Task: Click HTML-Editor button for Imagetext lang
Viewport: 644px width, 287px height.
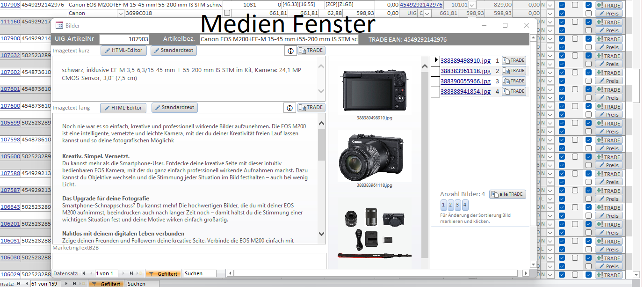Action: coord(123,108)
